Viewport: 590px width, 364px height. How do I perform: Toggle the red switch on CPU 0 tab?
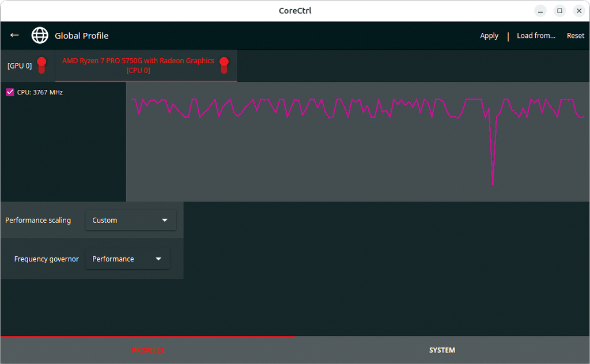coord(224,65)
